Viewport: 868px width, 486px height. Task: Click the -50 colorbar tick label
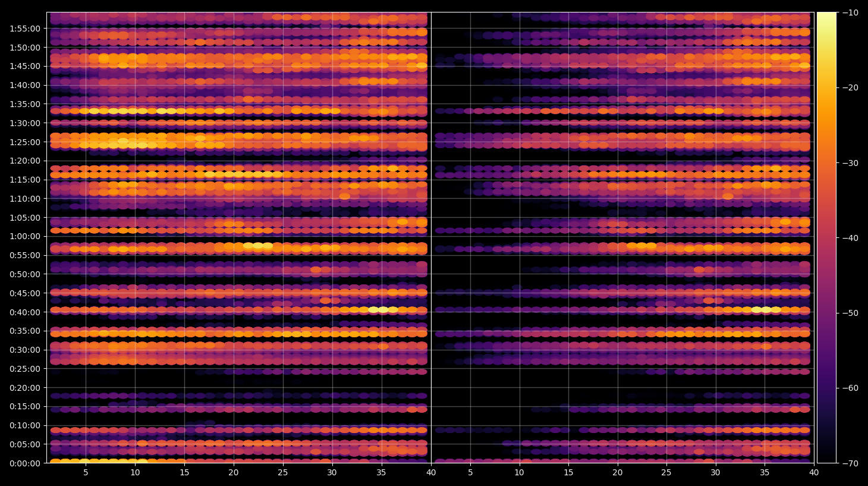[850, 313]
